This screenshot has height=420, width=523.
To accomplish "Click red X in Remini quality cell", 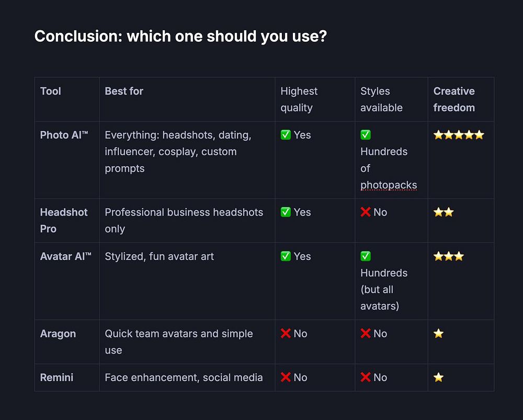I will (x=286, y=378).
